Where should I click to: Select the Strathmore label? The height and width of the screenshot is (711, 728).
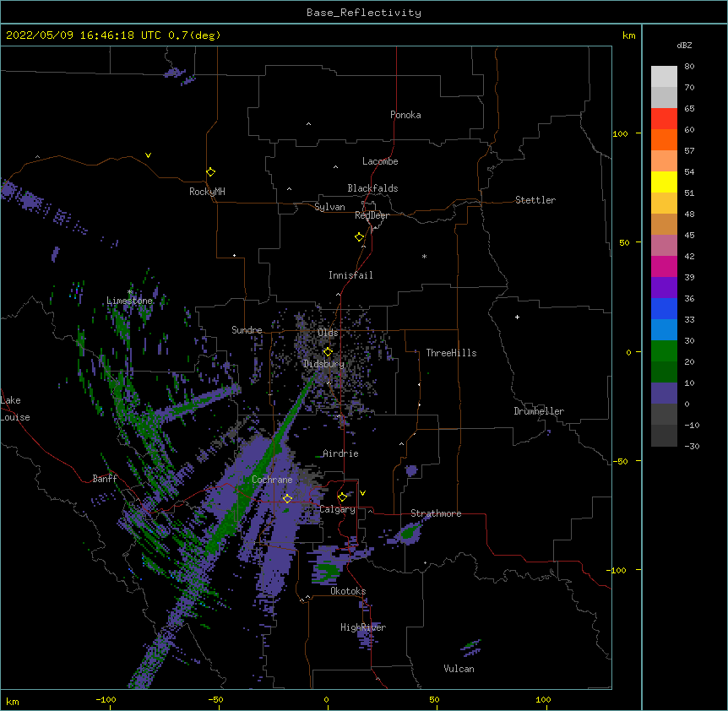pos(436,513)
